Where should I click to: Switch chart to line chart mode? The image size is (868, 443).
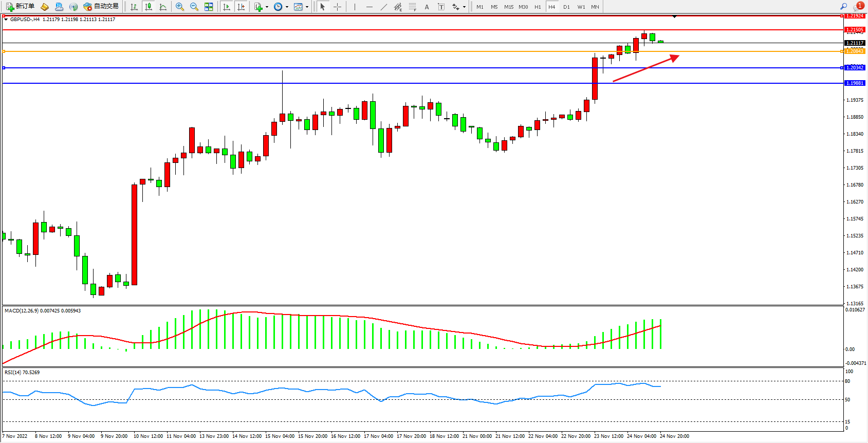(163, 7)
